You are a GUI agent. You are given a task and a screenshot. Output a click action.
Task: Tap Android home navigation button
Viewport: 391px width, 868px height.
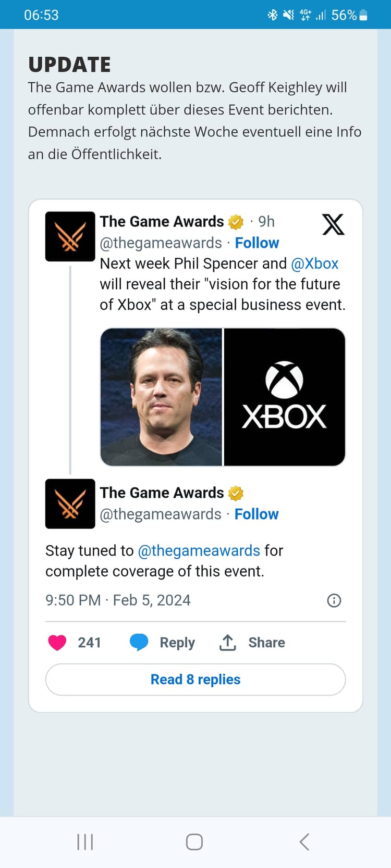click(x=194, y=841)
